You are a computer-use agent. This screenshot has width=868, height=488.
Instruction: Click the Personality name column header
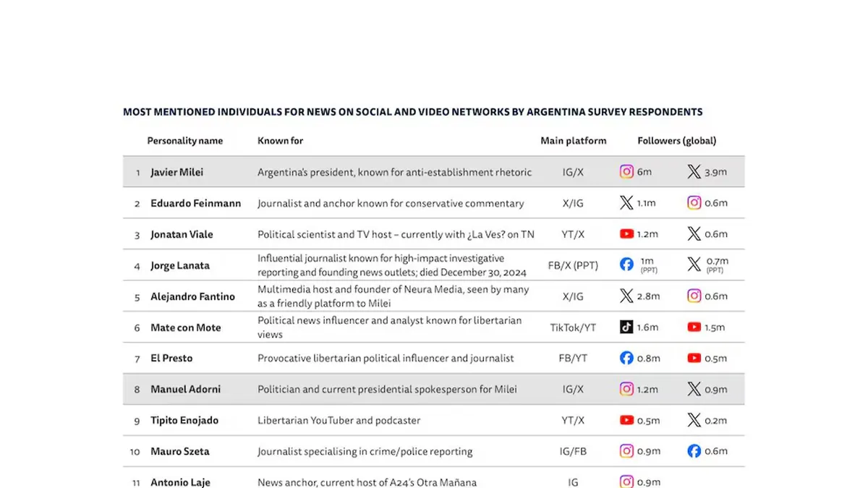pos(184,141)
